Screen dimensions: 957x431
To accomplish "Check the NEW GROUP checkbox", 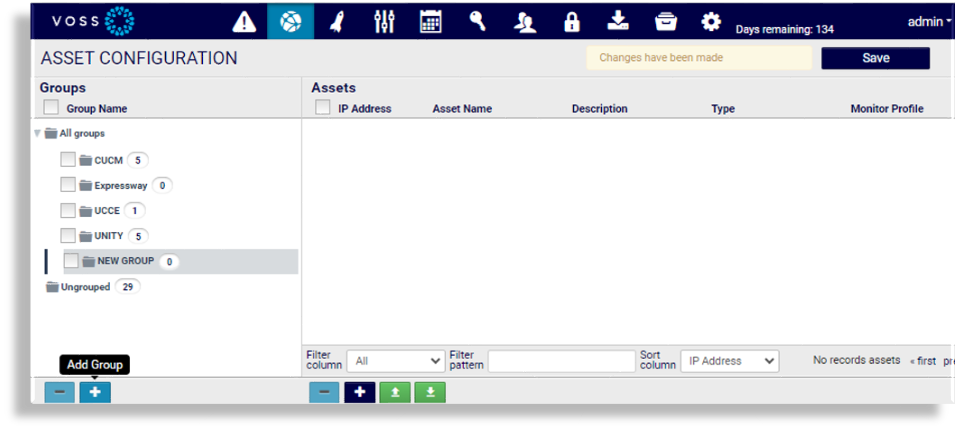I will coord(72,261).
